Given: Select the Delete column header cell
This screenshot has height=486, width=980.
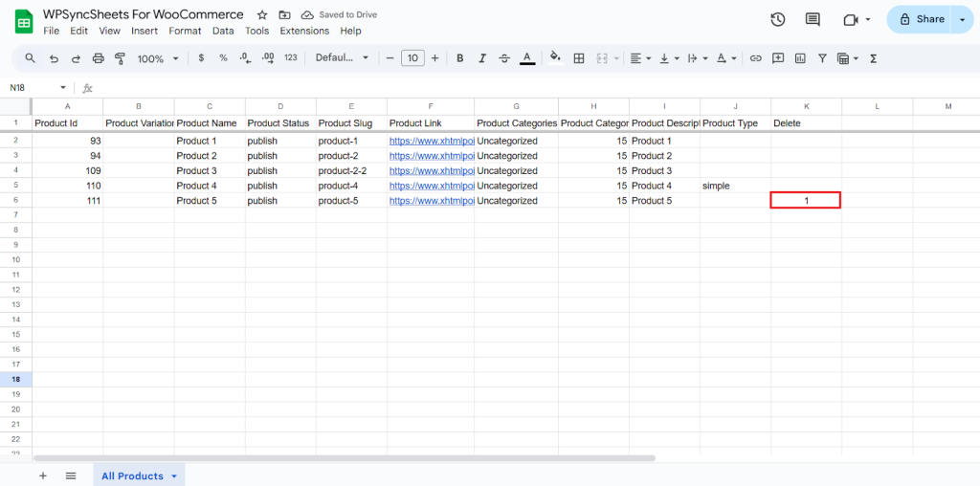Looking at the screenshot, I should click(806, 123).
